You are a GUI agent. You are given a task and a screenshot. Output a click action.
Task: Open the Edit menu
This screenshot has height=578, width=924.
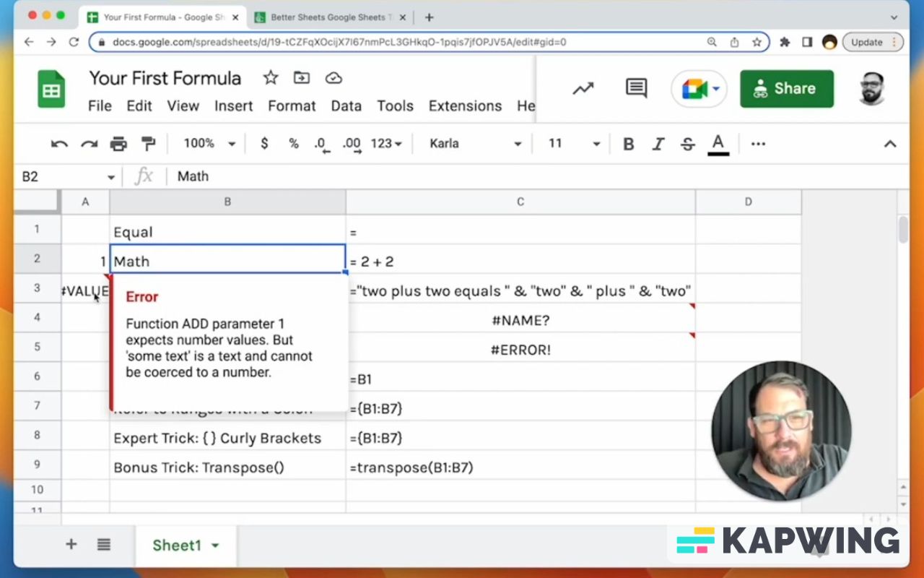pos(139,106)
